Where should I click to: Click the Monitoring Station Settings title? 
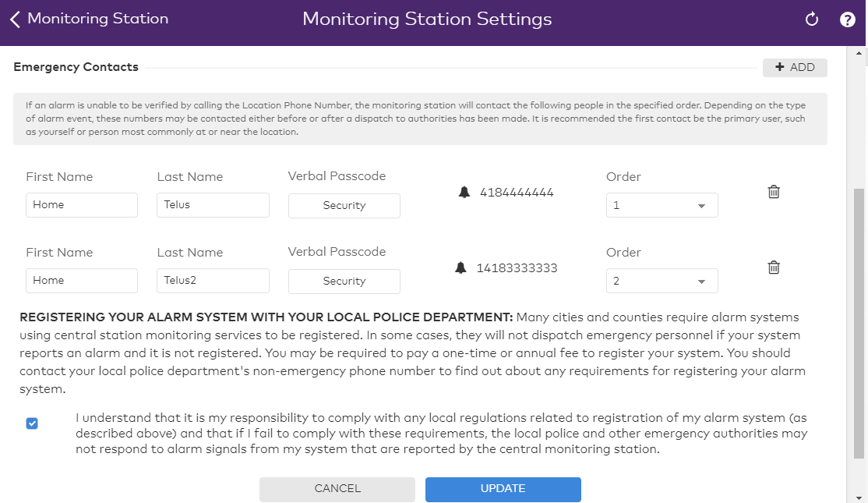427,19
